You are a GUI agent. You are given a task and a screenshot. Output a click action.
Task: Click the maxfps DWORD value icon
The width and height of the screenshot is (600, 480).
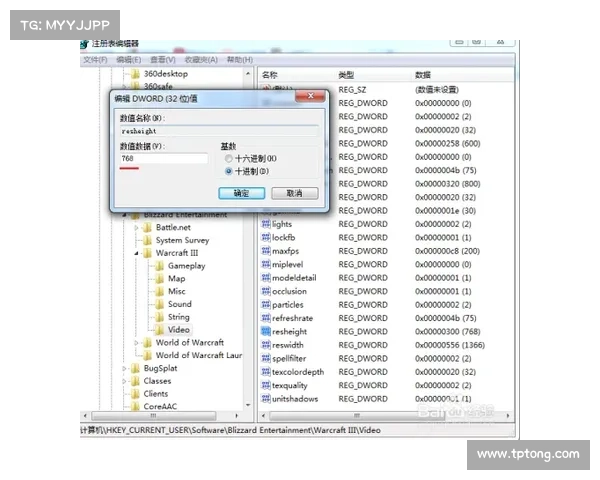pyautogui.click(x=266, y=251)
